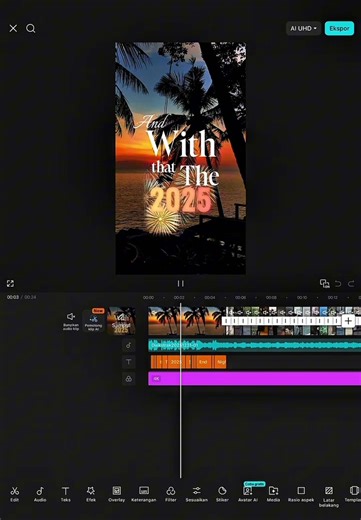The height and width of the screenshot is (520, 361).
Task: Select the first sunset palm clip on timeline
Action: 187,321
